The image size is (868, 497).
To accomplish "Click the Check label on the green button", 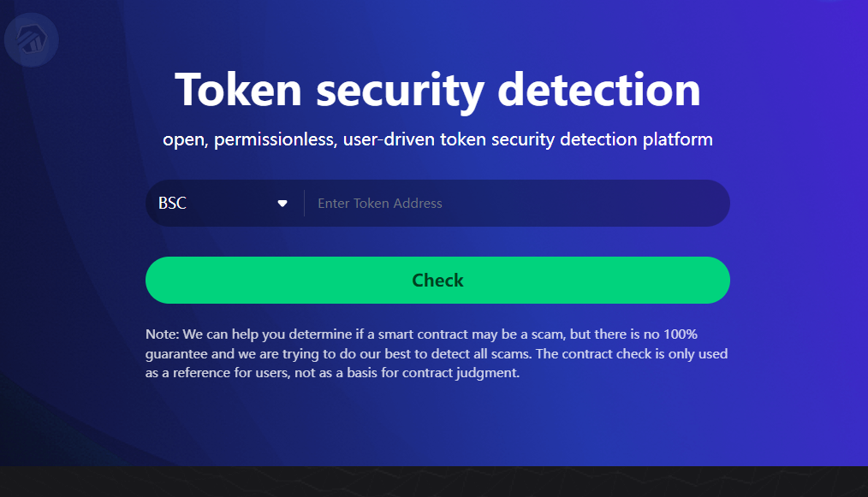I will tap(437, 280).
